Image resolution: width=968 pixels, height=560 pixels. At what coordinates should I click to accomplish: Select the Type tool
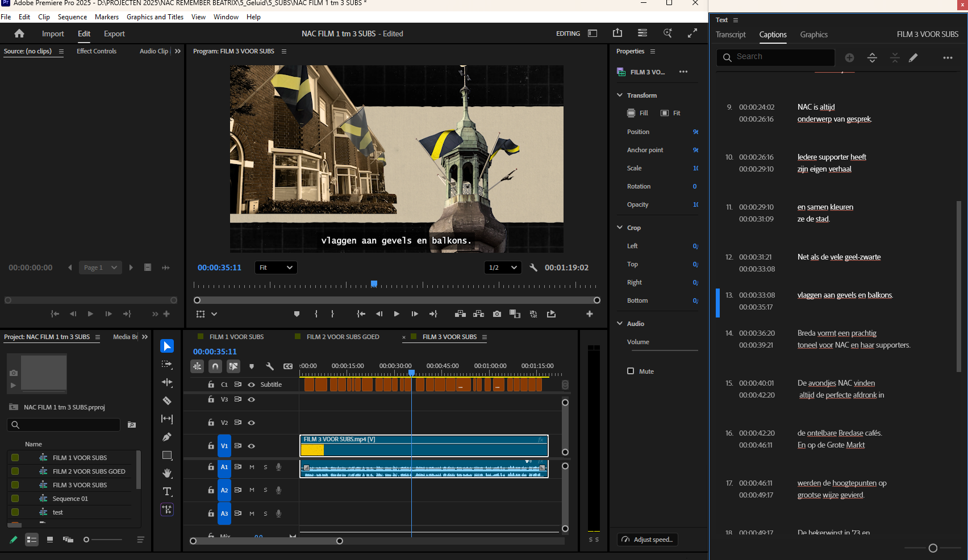(167, 491)
